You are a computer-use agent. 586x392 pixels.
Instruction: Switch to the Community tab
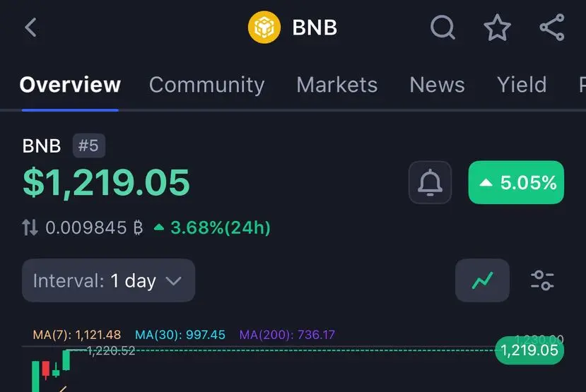tap(206, 85)
